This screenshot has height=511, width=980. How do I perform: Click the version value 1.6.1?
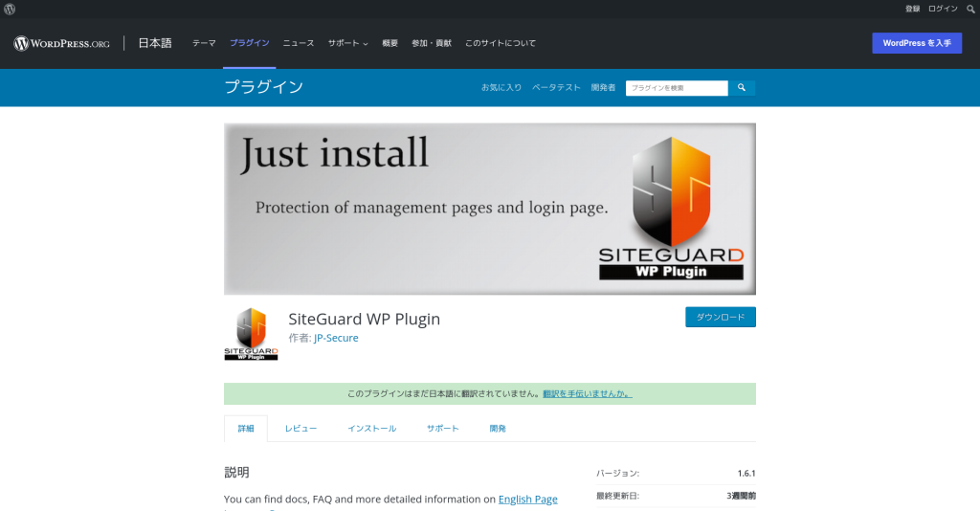pos(746,474)
